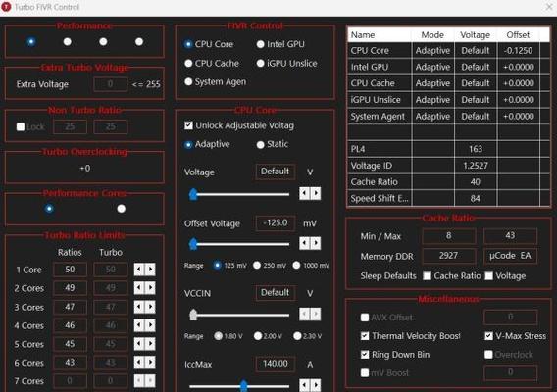Click the Turbo FIVR Control app icon

pos(6,7)
